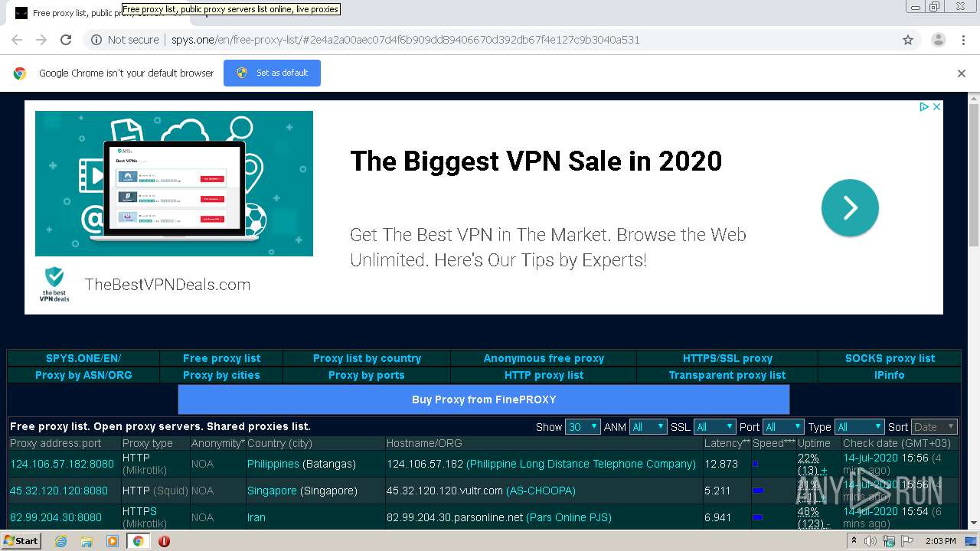This screenshot has width=980, height=551.
Task: Open the AdChoices triangle icon
Action: click(x=924, y=107)
